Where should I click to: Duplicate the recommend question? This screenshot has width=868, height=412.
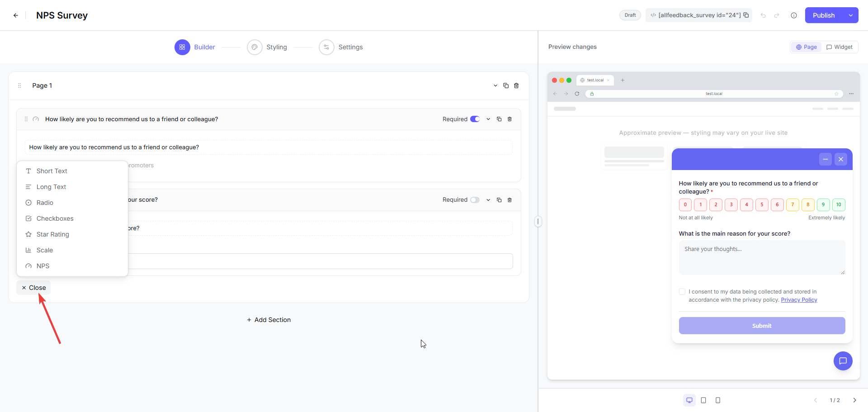pos(499,119)
